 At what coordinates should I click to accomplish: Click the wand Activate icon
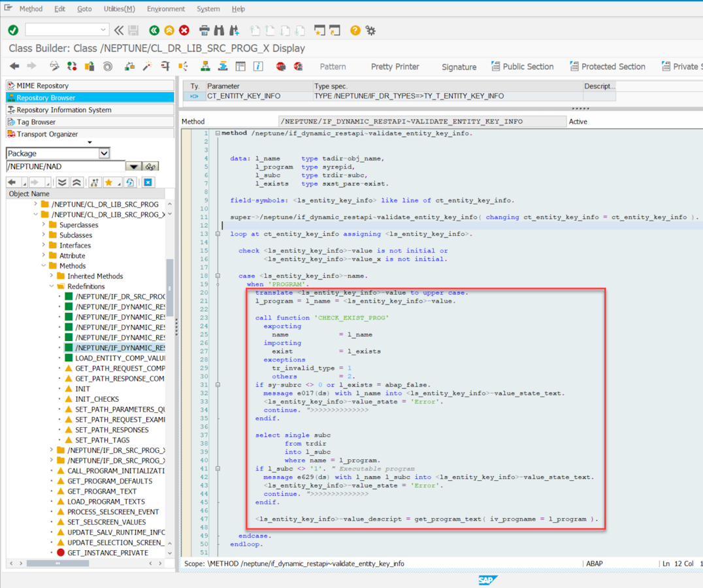147,66
